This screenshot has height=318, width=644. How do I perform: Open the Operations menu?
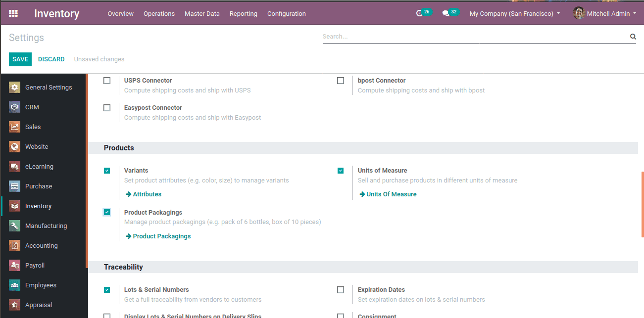159,13
